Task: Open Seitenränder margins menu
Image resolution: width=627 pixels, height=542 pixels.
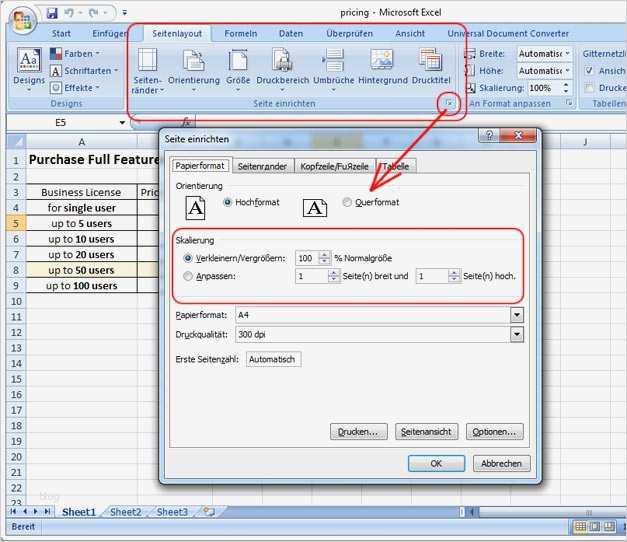Action: coord(148,71)
